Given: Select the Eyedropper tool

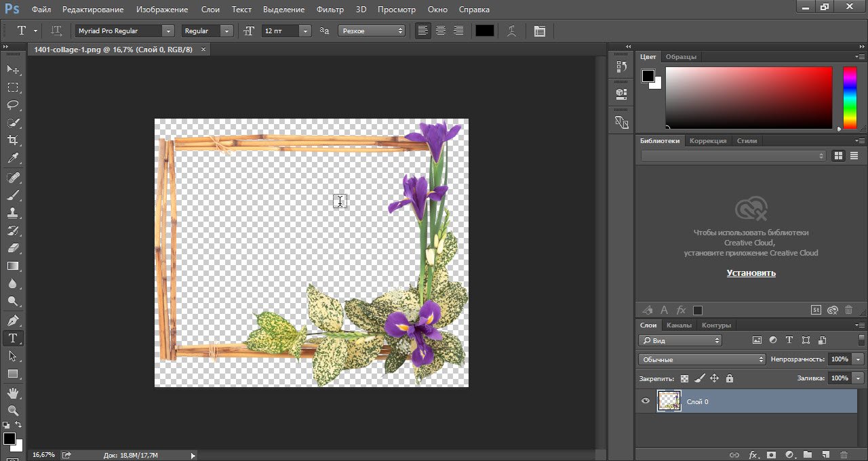Looking at the screenshot, I should (x=13, y=159).
